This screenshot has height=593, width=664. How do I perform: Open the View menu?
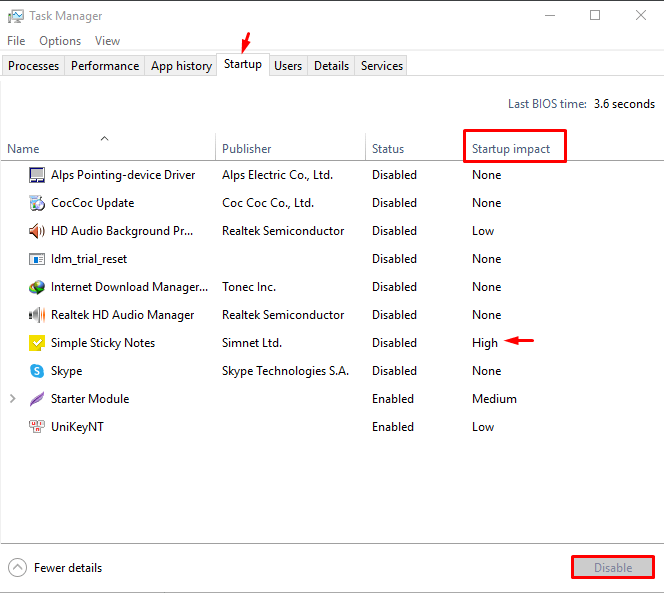pyautogui.click(x=107, y=41)
